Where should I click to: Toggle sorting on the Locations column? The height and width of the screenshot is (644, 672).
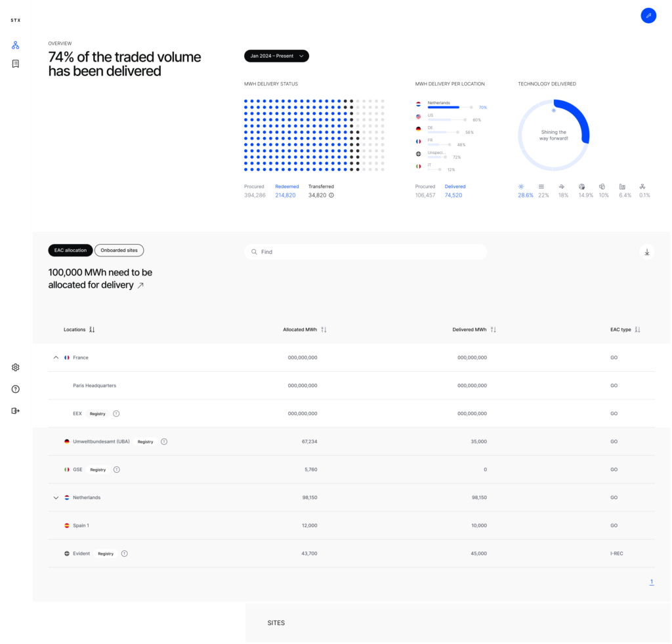92,330
